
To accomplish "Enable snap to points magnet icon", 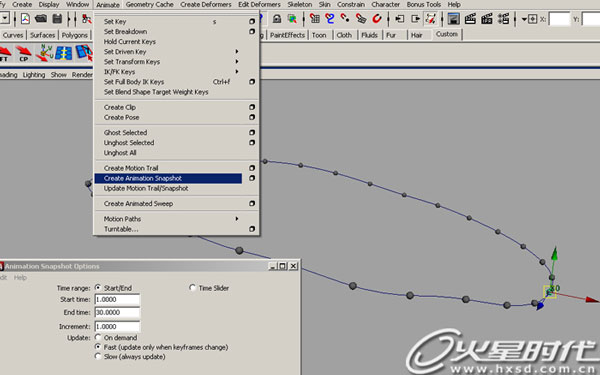I will (345, 18).
